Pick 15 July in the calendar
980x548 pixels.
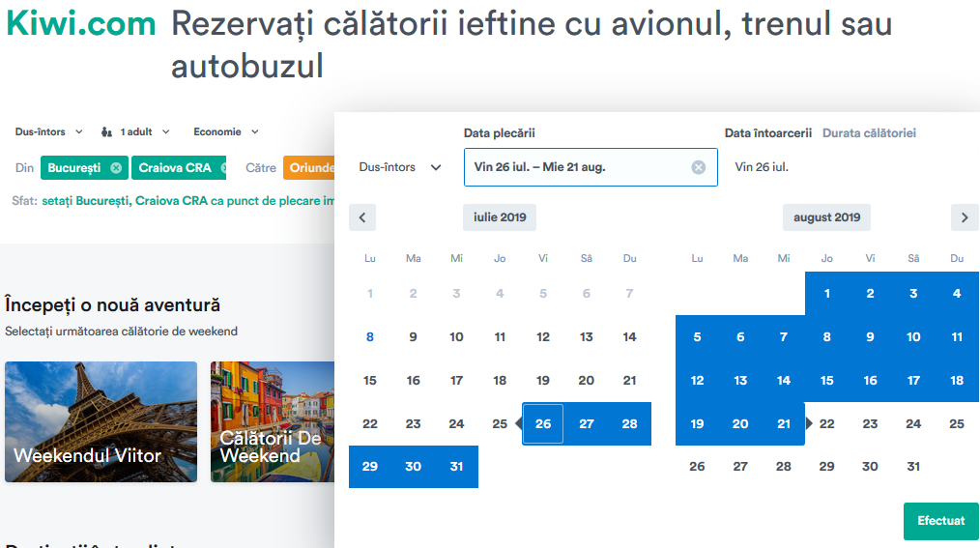370,381
